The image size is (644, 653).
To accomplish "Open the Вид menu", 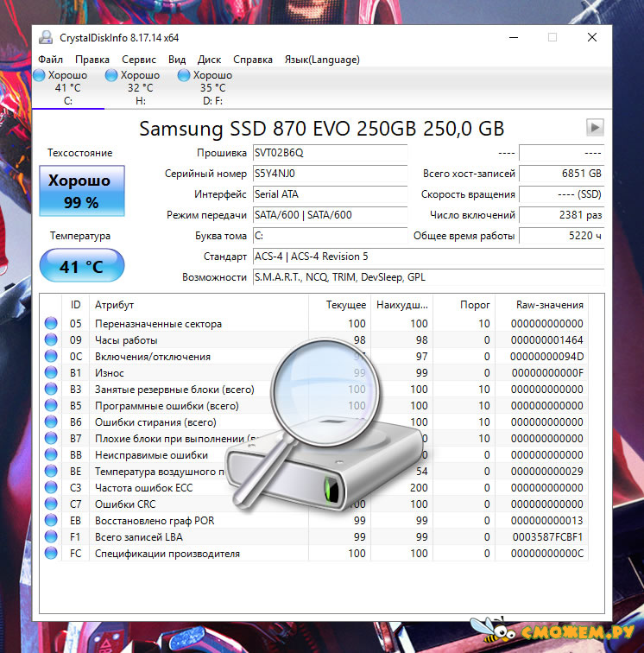I will point(177,60).
